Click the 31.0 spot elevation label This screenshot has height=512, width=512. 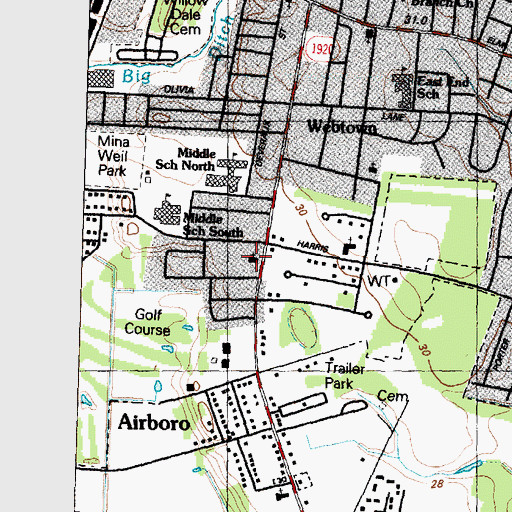pos(416,20)
